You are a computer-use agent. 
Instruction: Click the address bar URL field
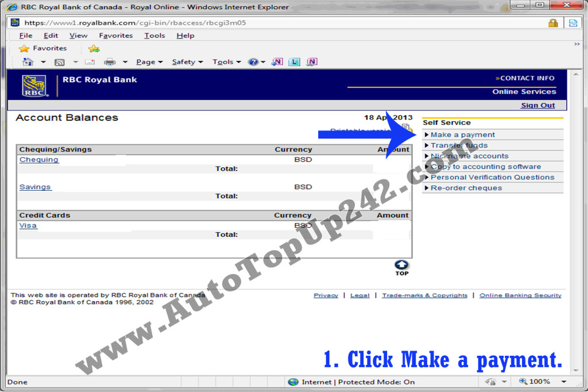(x=277, y=23)
